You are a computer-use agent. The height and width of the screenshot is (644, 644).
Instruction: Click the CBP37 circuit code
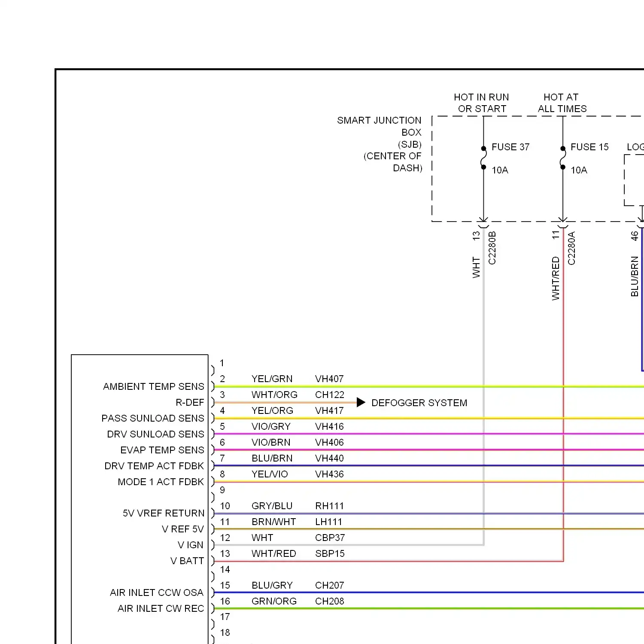(330, 538)
